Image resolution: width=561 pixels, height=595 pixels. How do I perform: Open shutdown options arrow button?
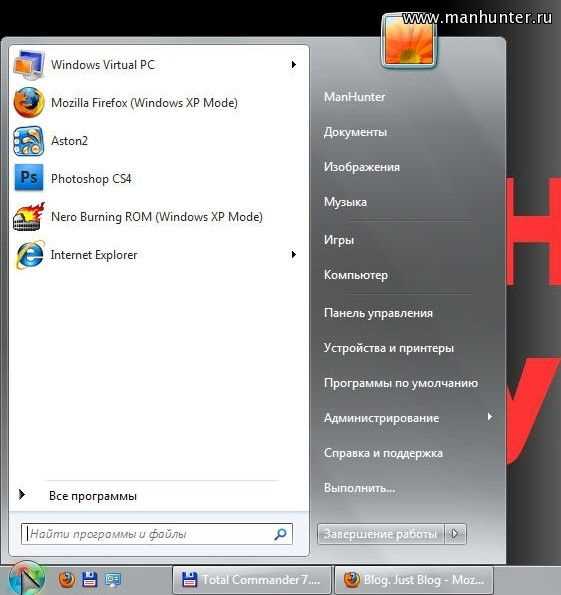pyautogui.click(x=455, y=534)
